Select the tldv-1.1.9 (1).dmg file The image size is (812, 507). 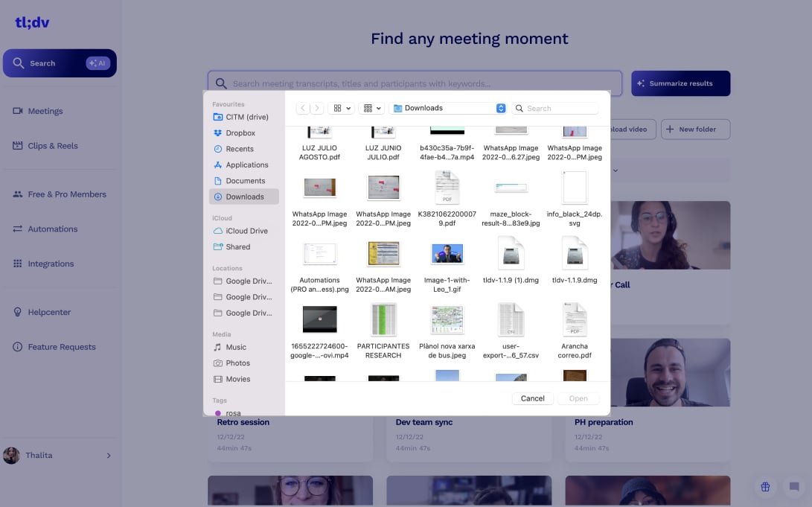511,260
